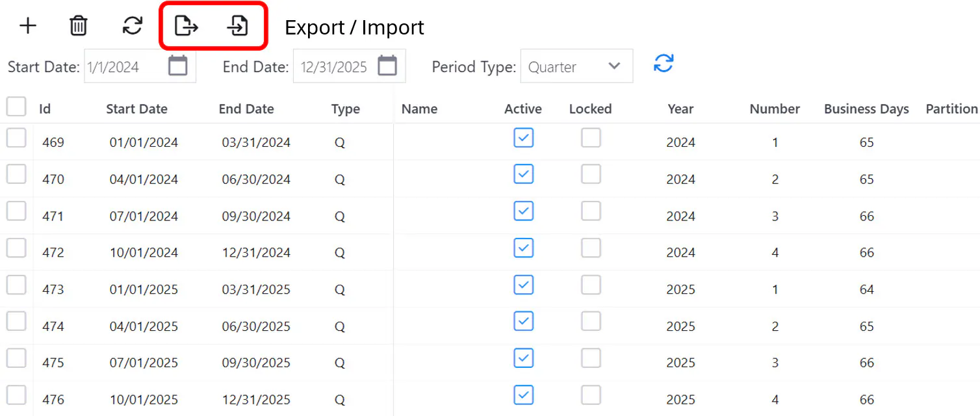Open the Period Type Quarter dropdown
This screenshot has height=416, width=980.
tap(576, 66)
